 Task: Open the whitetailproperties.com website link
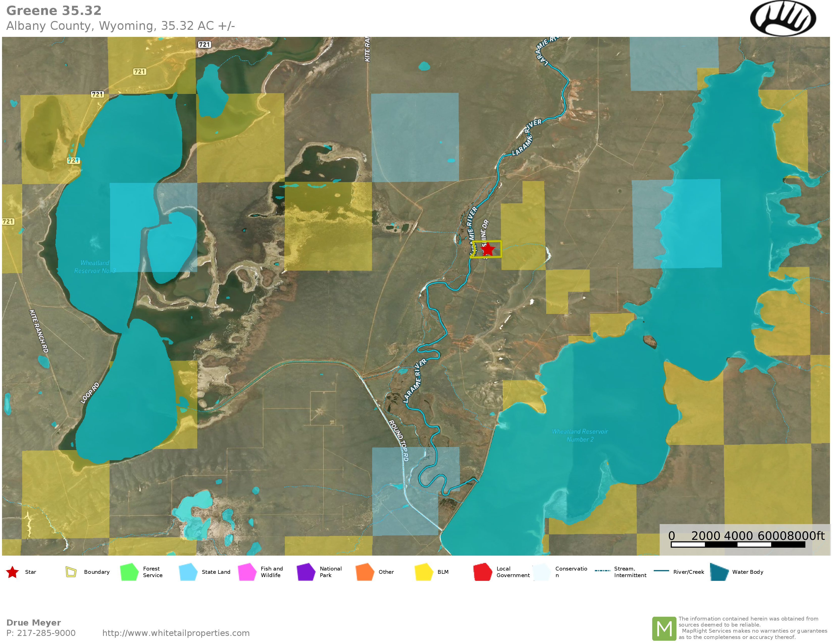[176, 633]
